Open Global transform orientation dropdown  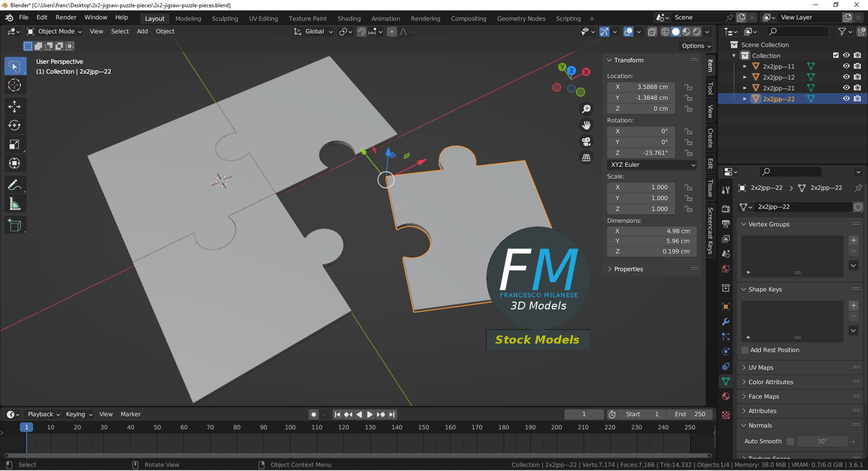coord(313,32)
